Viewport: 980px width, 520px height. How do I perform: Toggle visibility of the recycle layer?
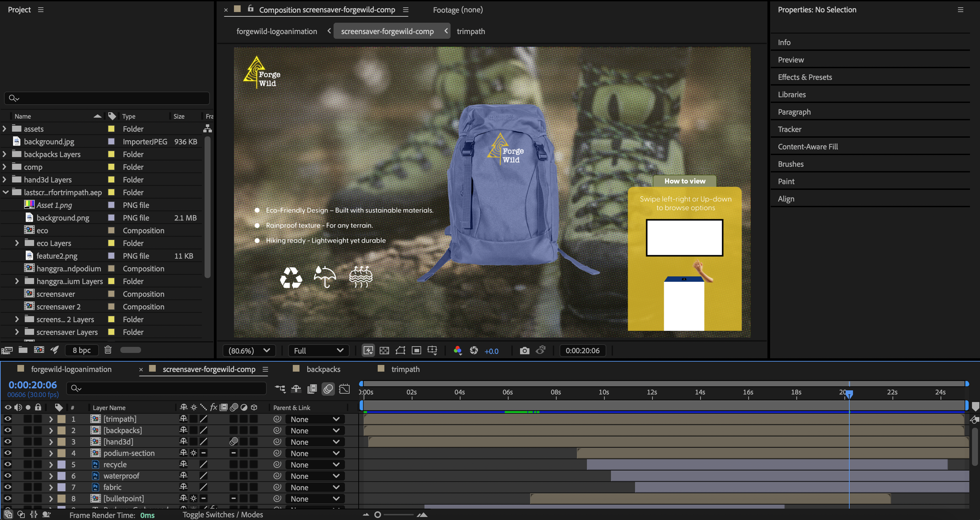(8, 465)
